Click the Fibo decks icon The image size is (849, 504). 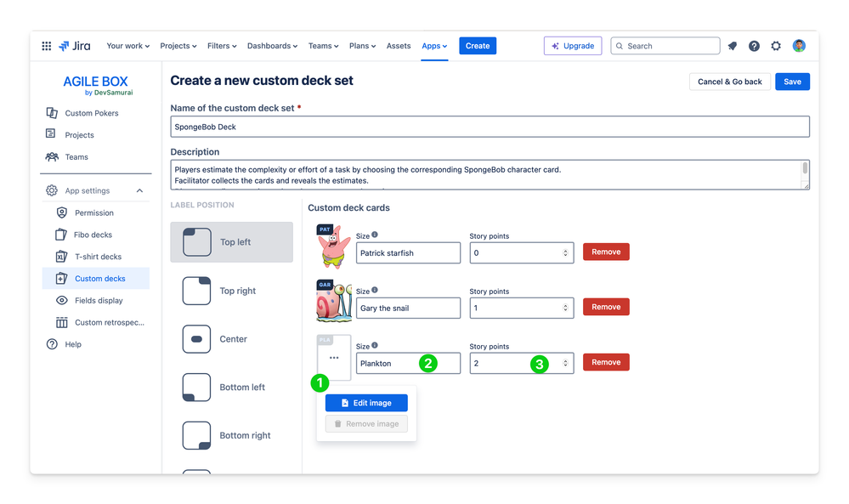[61, 235]
